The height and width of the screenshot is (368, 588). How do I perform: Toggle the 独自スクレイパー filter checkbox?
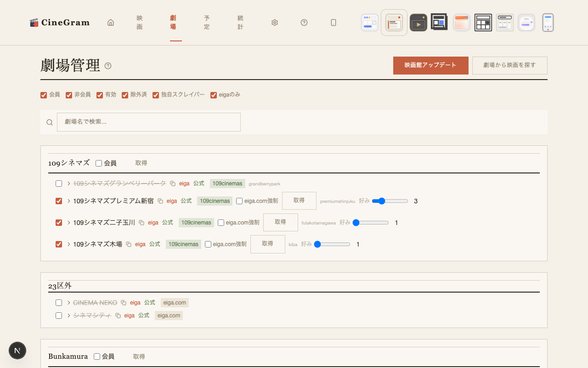coord(156,95)
